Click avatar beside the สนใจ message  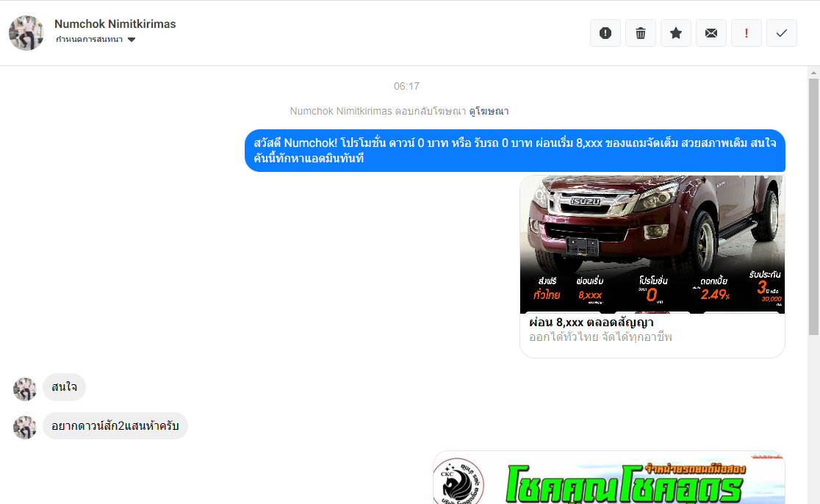point(24,389)
